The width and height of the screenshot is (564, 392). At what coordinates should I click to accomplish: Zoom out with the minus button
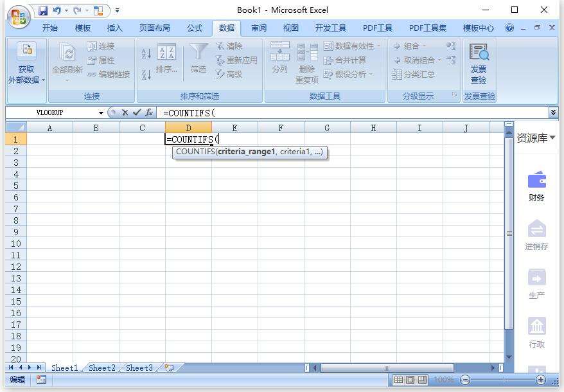465,380
